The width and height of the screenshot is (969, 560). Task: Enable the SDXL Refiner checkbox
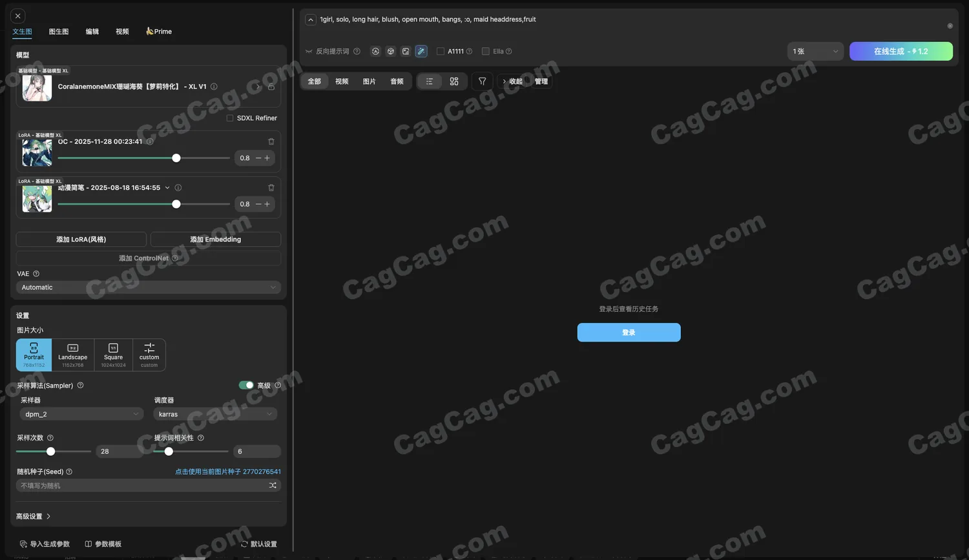click(230, 118)
